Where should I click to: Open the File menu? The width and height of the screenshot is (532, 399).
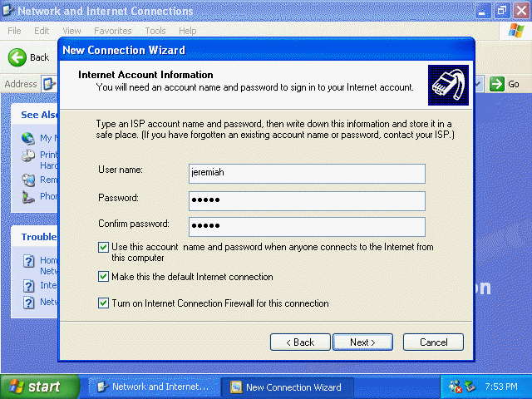pos(14,31)
